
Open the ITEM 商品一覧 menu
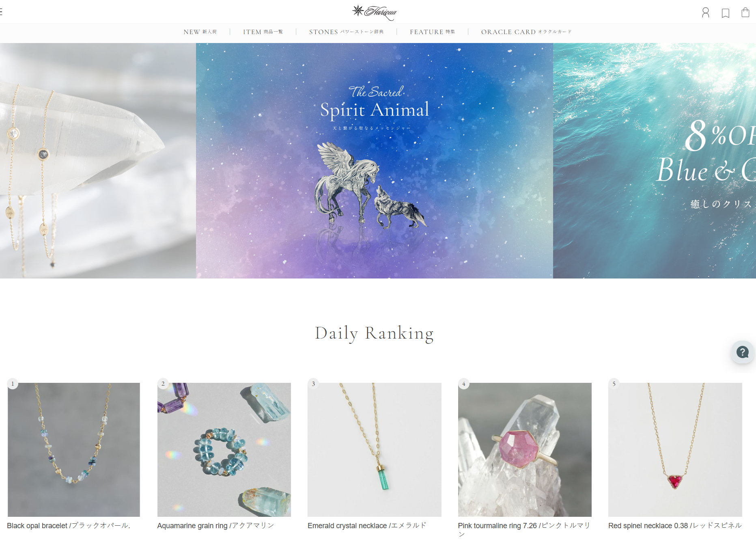(263, 32)
